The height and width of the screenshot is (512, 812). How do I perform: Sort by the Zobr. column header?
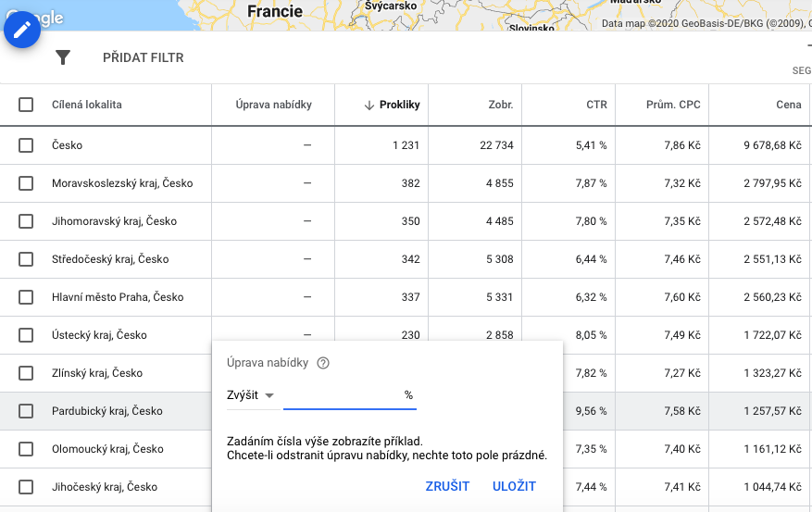tap(503, 105)
